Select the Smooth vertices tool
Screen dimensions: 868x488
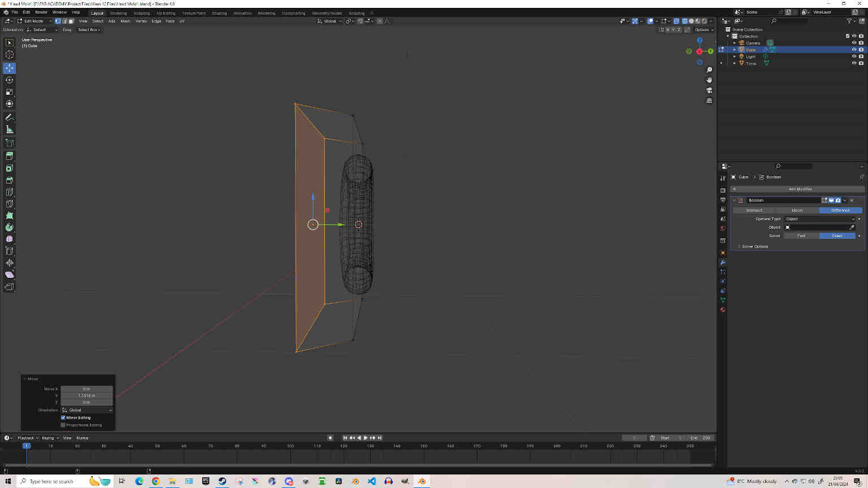pyautogui.click(x=10, y=239)
